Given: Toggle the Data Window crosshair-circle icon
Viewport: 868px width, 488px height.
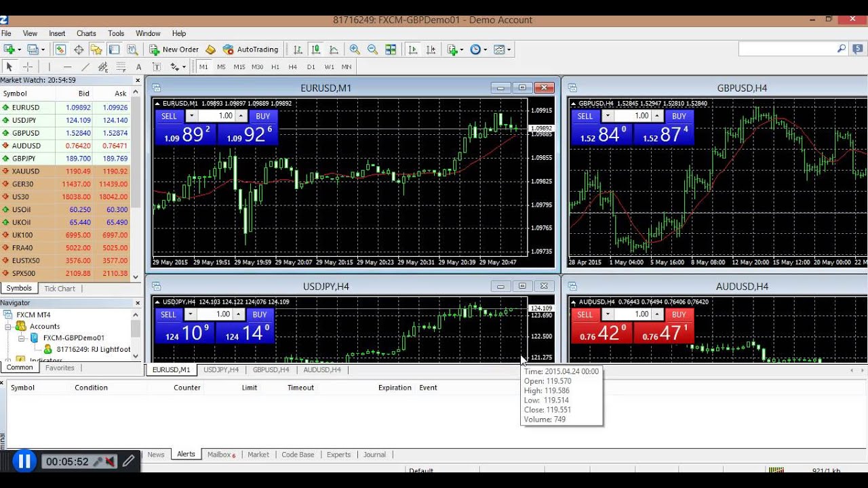Looking at the screenshot, I should coord(79,49).
